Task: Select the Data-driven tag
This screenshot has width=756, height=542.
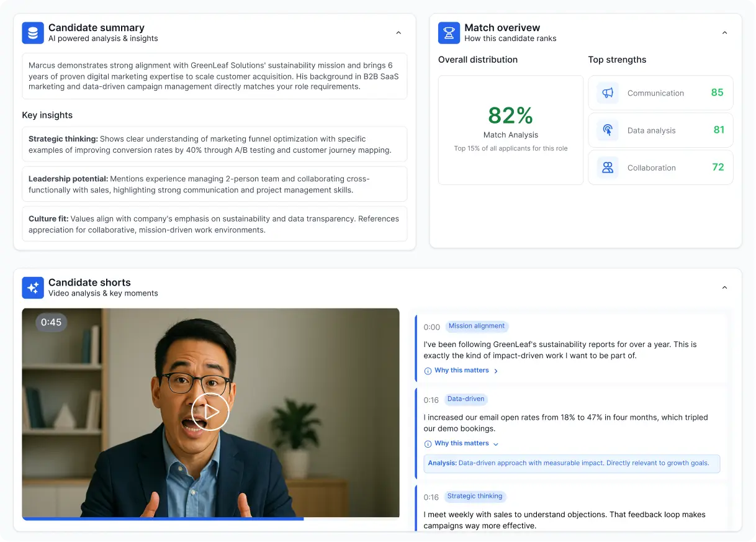Action: (466, 399)
